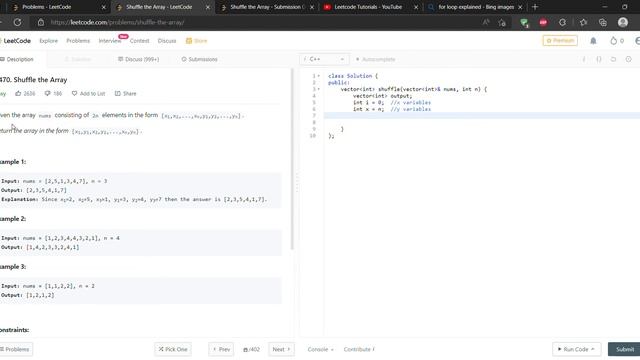Fold the class Solution line arrow
640x360 pixels.
[319, 76]
